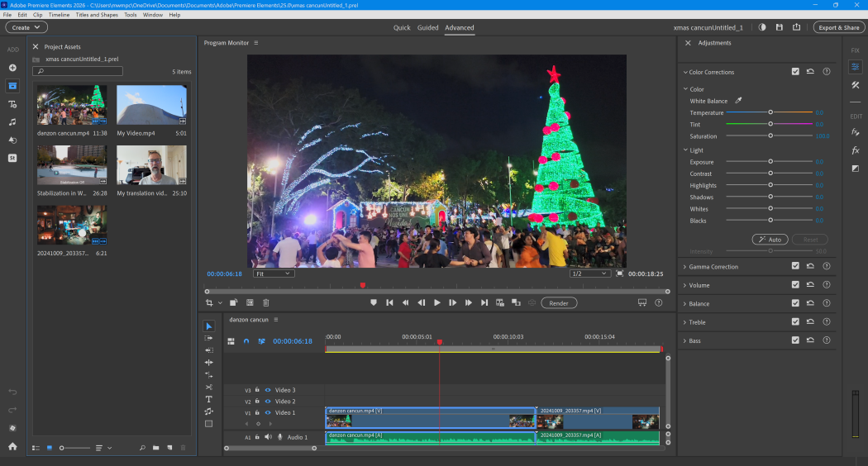Click the Auto color button

click(x=770, y=240)
